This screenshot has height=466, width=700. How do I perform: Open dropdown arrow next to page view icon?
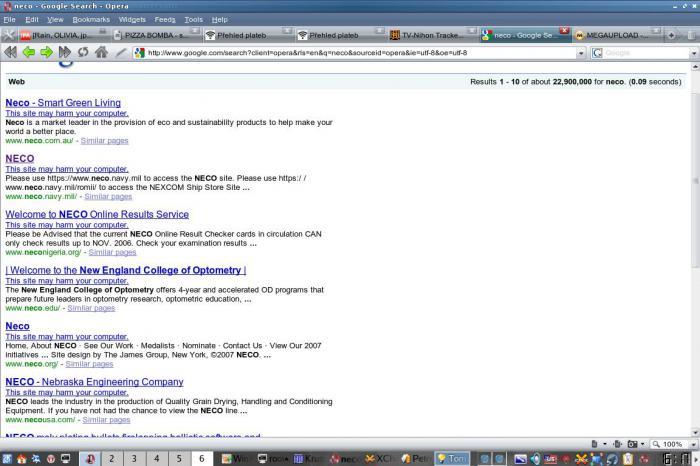coord(605,444)
